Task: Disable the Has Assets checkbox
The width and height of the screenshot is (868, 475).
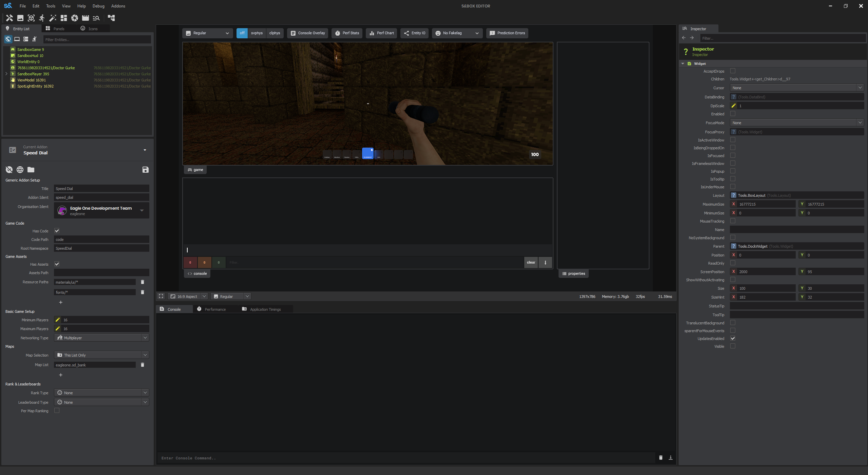Action: click(57, 264)
